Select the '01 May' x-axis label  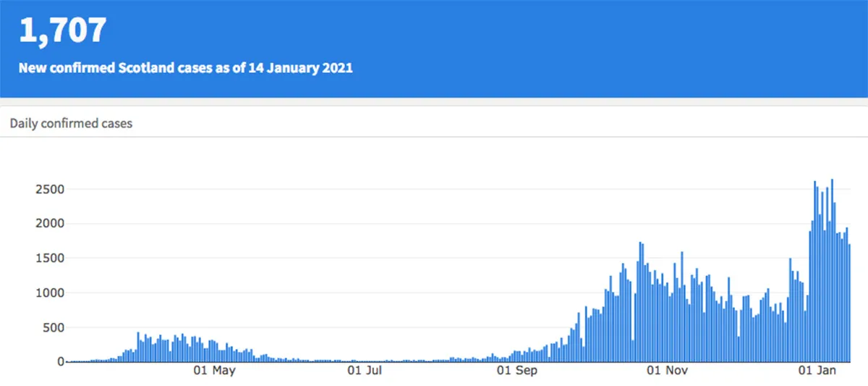pos(215,372)
